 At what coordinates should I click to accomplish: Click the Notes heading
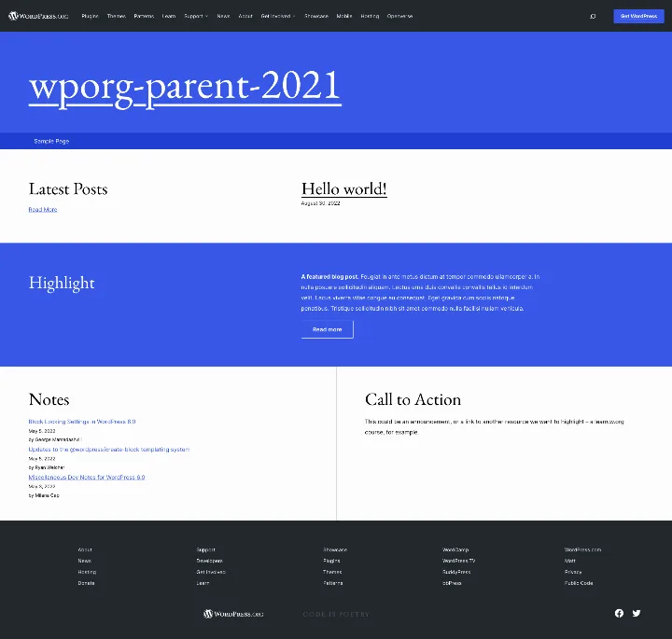coord(49,399)
